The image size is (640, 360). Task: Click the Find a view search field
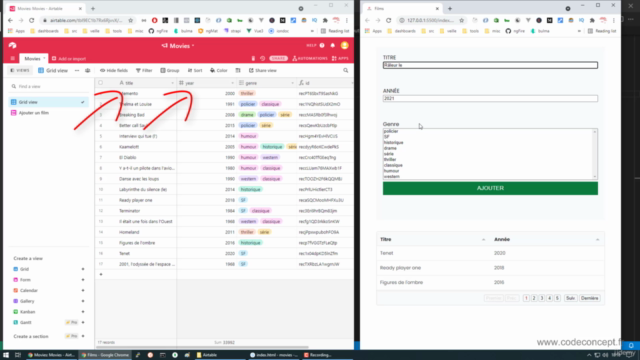pyautogui.click(x=49, y=86)
